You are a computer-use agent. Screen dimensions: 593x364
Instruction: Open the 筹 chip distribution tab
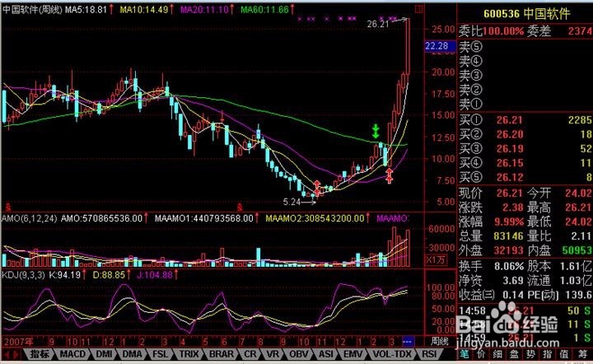coord(582,354)
